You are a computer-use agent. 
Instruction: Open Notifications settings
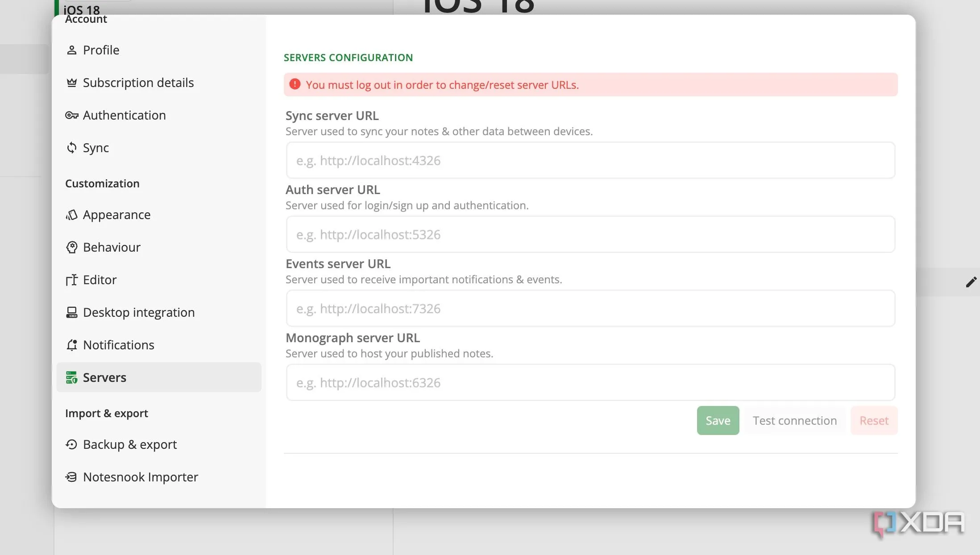pos(159,345)
